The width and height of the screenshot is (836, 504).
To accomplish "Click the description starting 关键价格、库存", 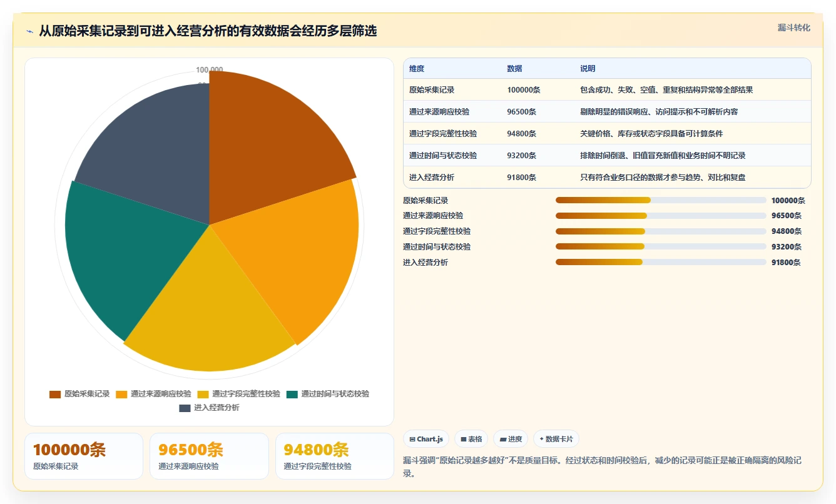I will (651, 134).
